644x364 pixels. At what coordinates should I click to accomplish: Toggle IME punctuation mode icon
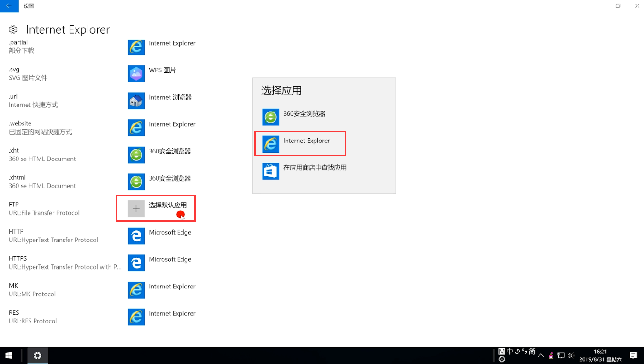524,352
